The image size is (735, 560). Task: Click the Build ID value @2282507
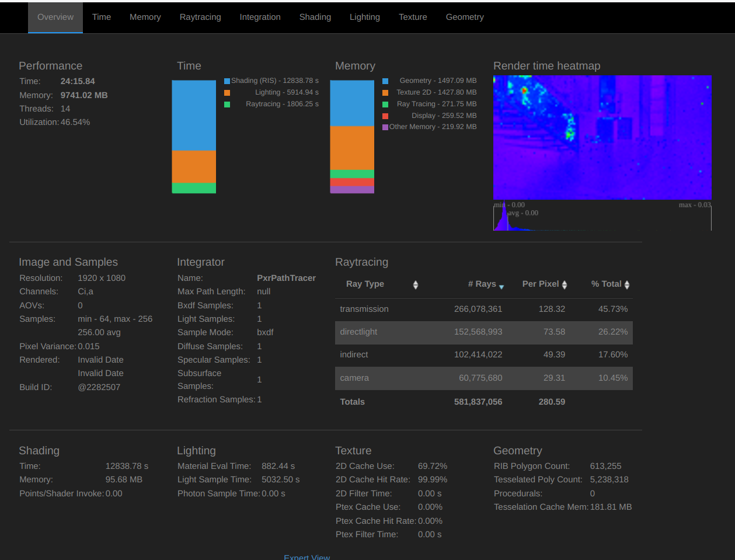[99, 387]
